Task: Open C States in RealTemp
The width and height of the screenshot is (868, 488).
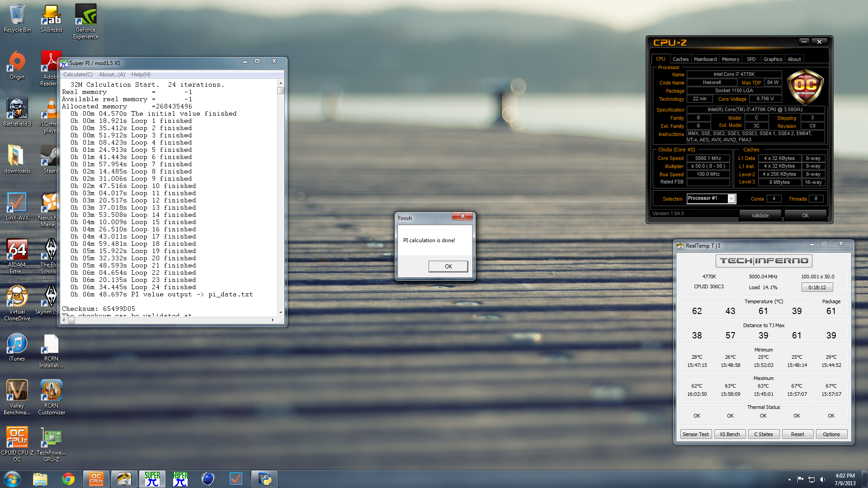Action: coord(764,434)
